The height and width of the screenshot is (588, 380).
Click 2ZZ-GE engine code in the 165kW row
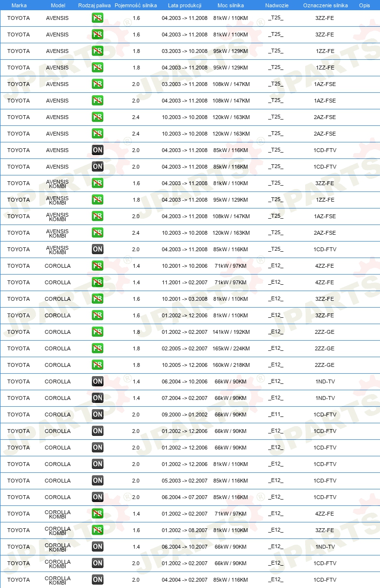click(325, 348)
